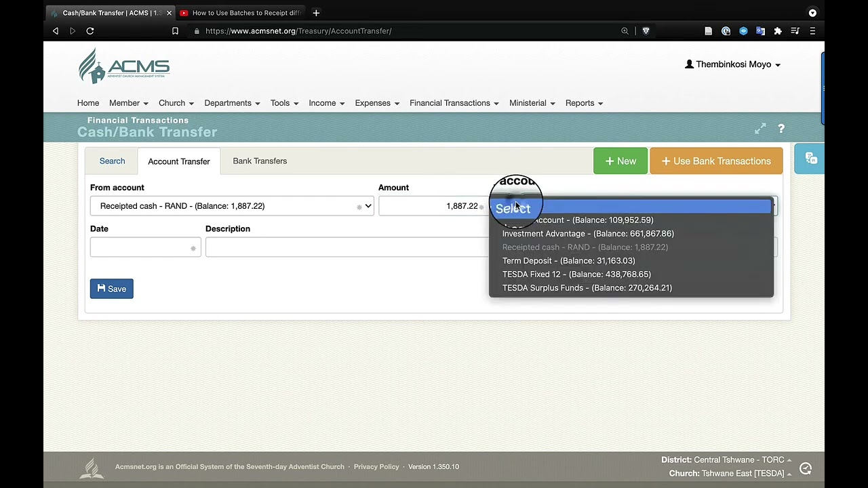Select the Account Transfer tab
This screenshot has height=488, width=868.
pos(179,161)
